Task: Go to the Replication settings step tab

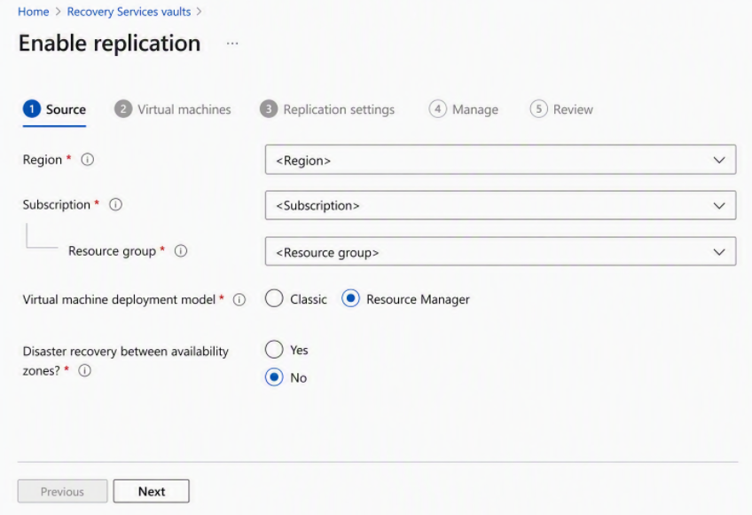Action: coord(327,110)
